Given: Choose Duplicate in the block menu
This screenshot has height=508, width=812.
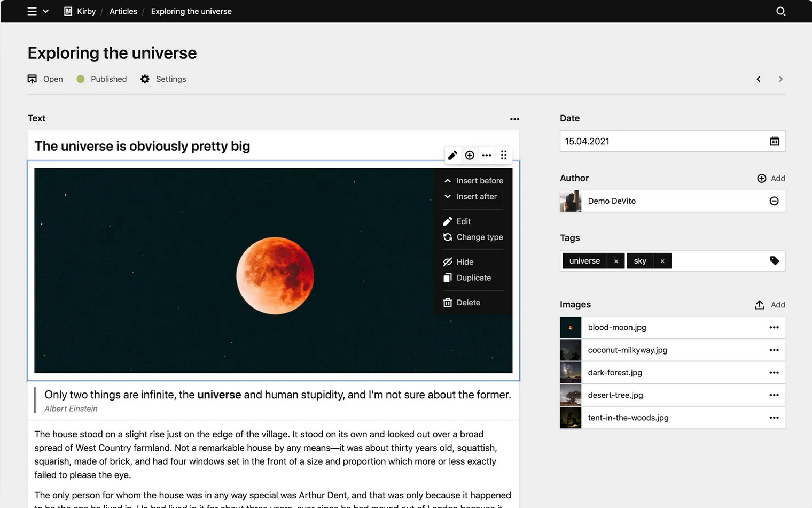Looking at the screenshot, I should [473, 278].
